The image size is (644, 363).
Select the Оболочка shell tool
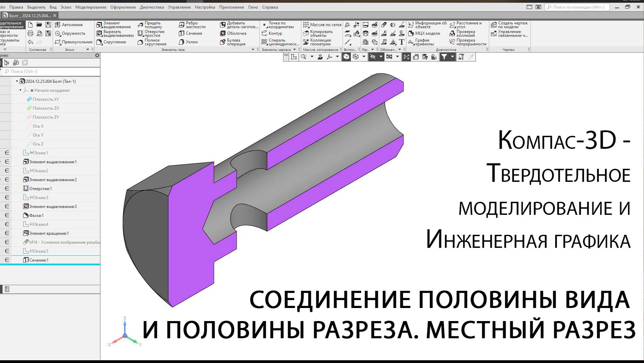(x=233, y=33)
